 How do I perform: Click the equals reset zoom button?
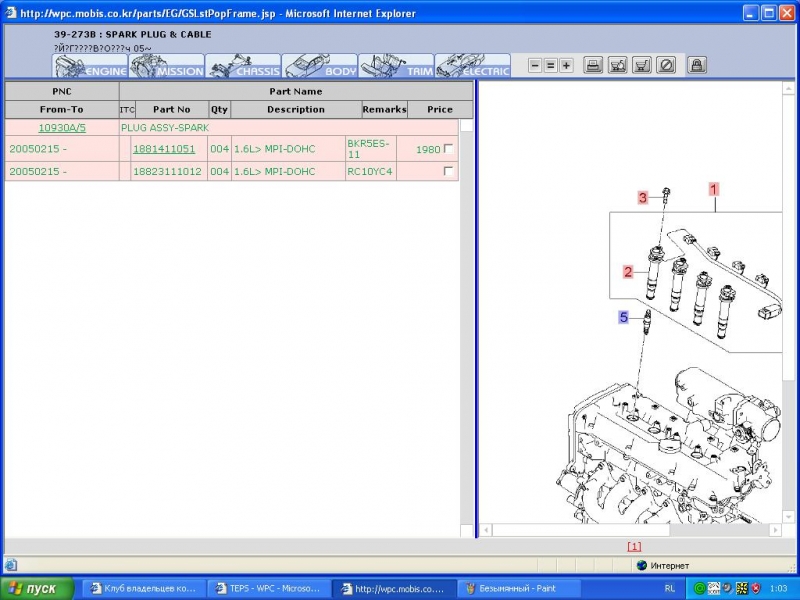click(551, 65)
